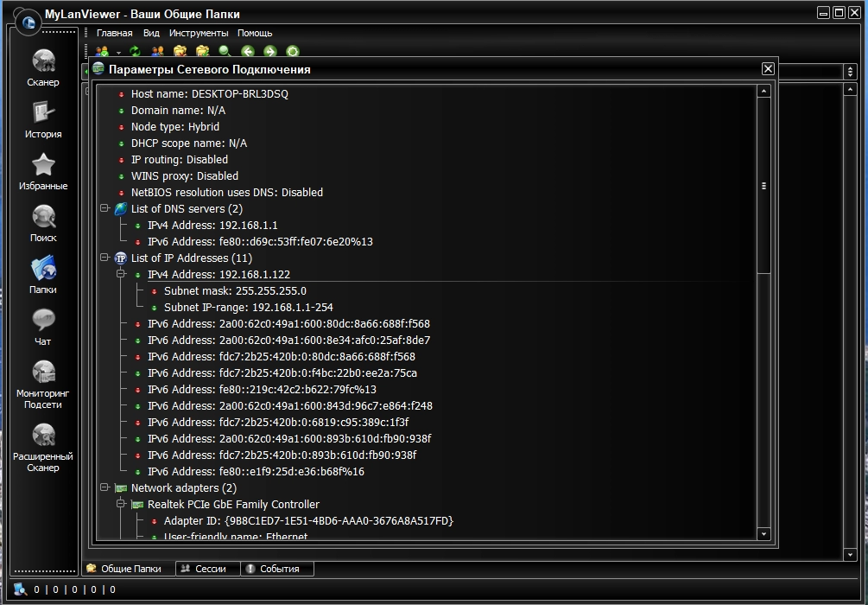This screenshot has width=868, height=605.
Task: Open Мониторинг Подсети in sidebar
Action: pos(43,385)
